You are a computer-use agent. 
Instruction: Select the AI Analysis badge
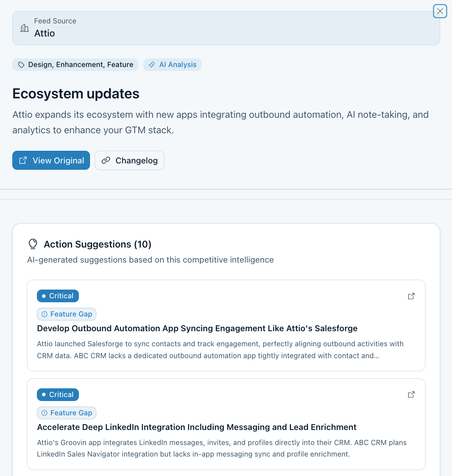tap(172, 65)
